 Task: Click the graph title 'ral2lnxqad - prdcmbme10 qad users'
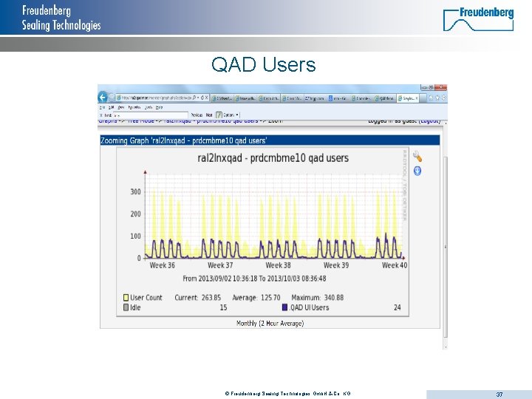click(273, 158)
